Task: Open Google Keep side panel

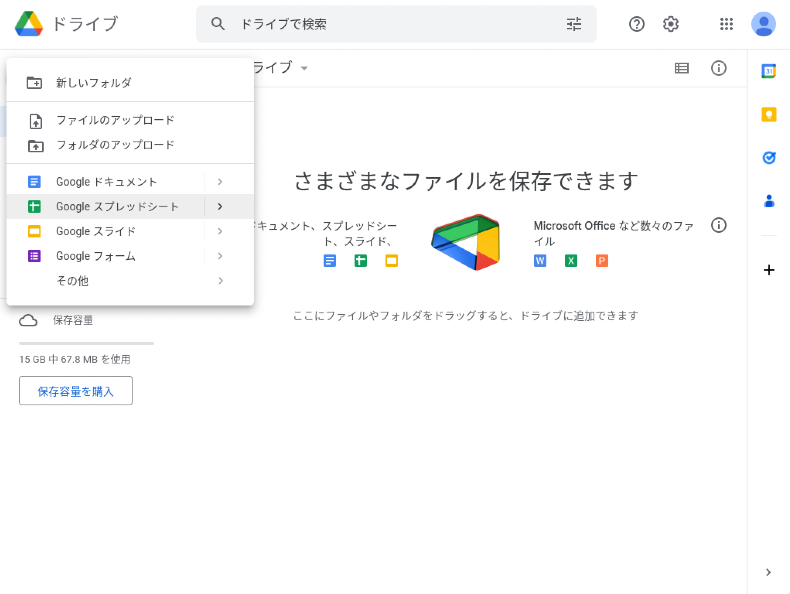Action: coord(769,114)
